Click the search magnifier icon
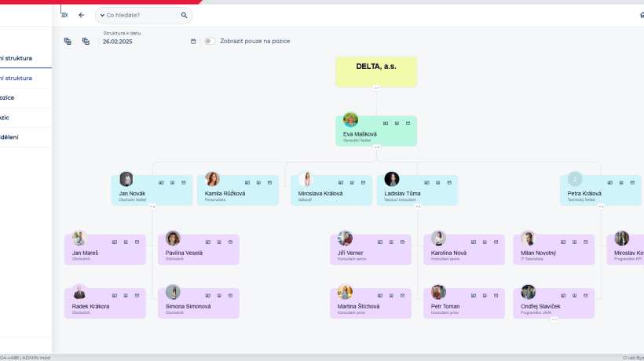 pyautogui.click(x=184, y=15)
